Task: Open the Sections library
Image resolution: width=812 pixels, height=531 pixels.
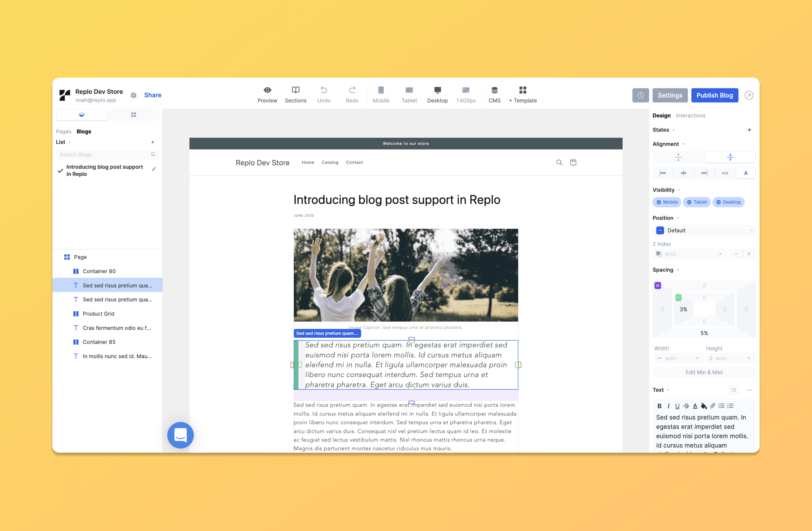Action: pyautogui.click(x=296, y=95)
